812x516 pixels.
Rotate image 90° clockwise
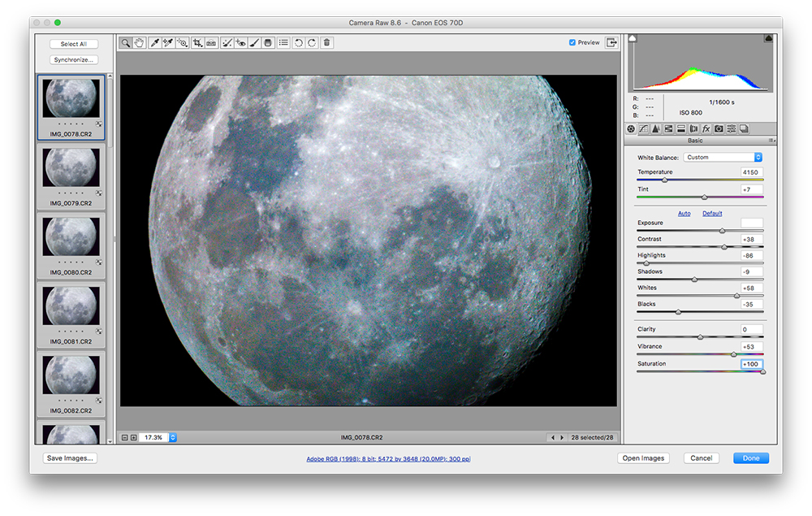[x=312, y=42]
